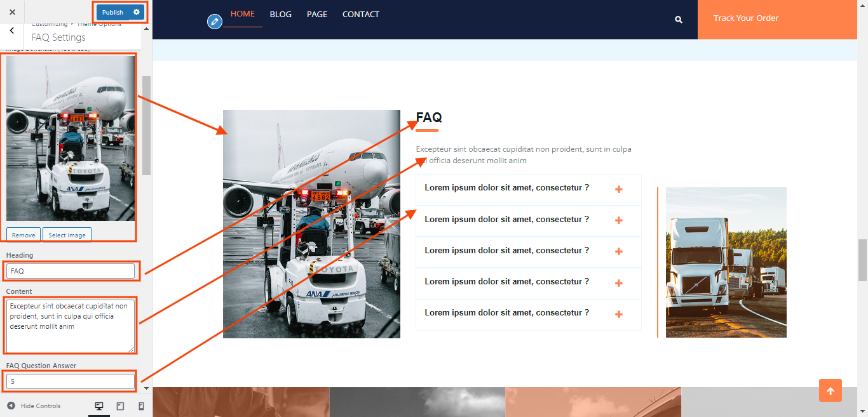The height and width of the screenshot is (417, 868).
Task: Click the orange scroll-to-top arrow button
Action: point(830,390)
